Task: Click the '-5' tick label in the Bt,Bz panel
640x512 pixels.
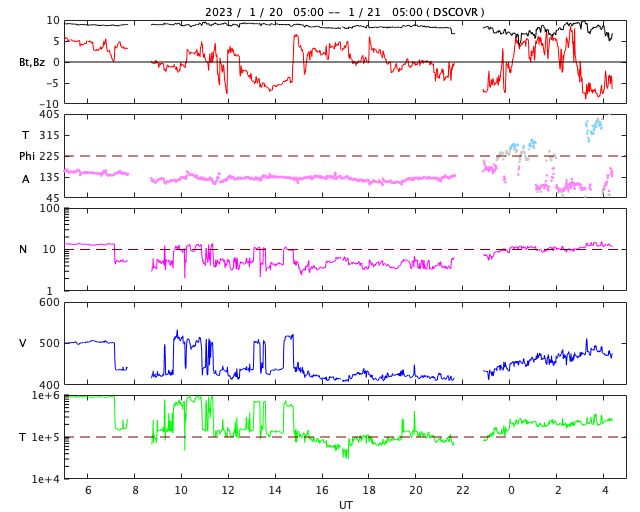Action: 53,84
